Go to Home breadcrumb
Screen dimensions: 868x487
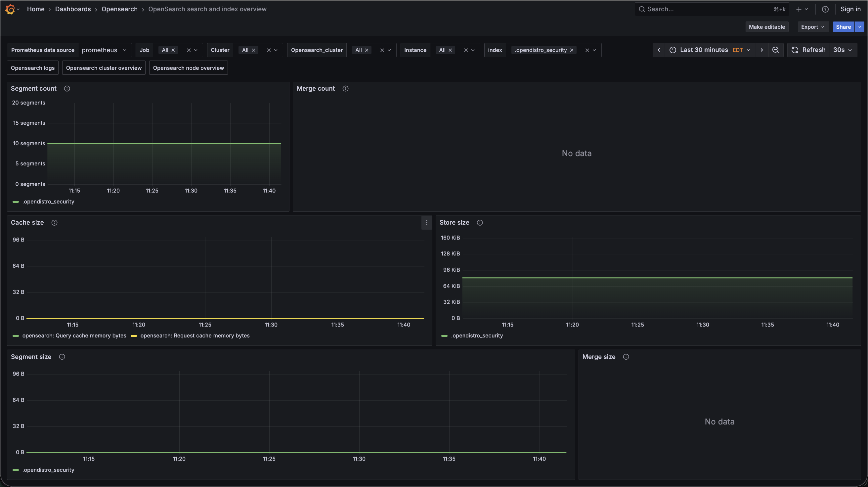coord(36,9)
